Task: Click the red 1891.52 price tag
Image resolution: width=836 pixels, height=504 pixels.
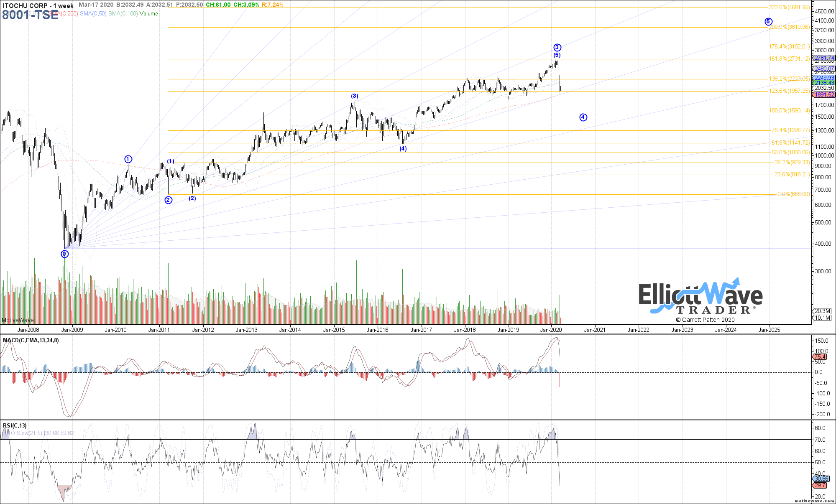Action: pos(824,95)
